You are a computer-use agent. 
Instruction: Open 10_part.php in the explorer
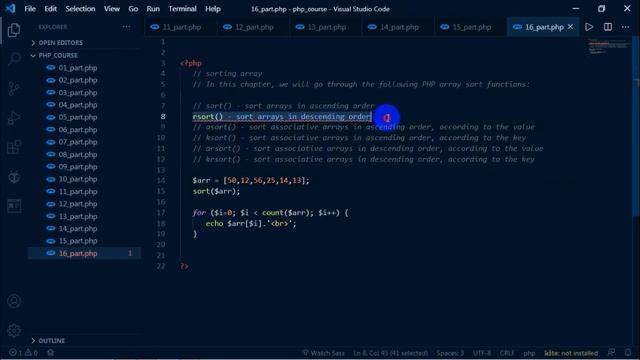[x=78, y=179]
